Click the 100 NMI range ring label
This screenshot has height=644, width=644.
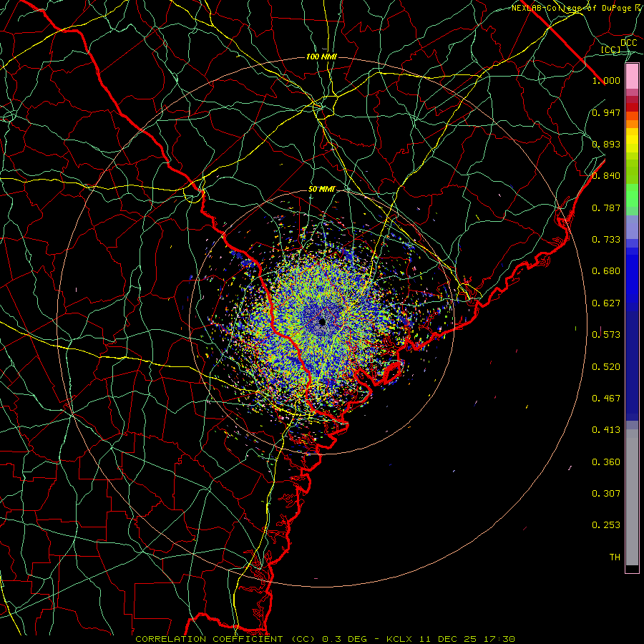321,57
